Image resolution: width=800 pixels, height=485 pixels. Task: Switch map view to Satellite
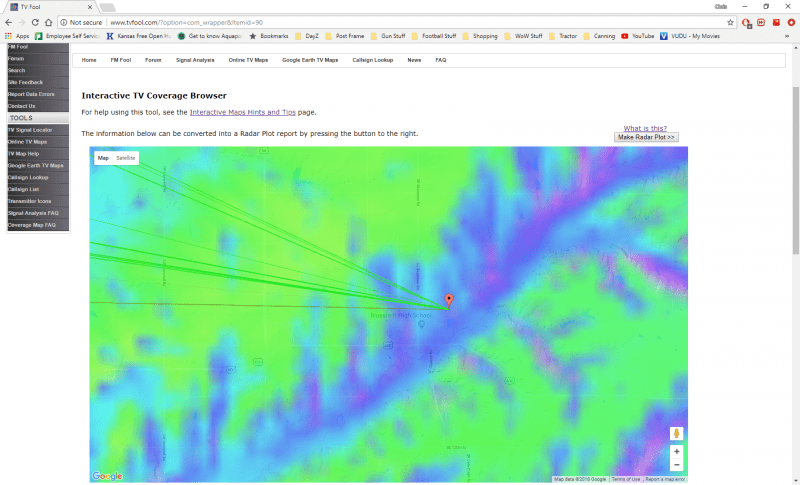(126, 158)
